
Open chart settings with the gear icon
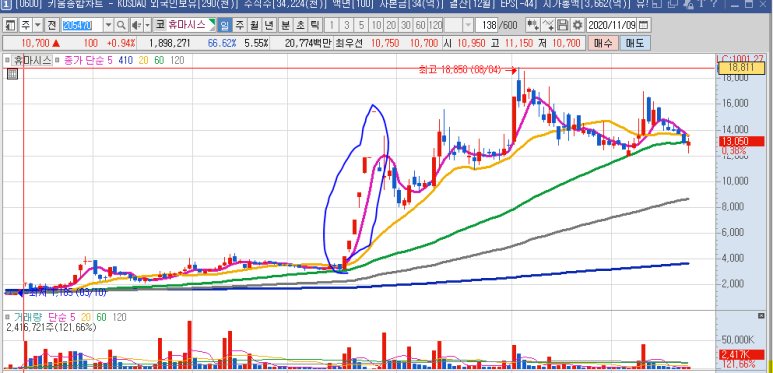tap(578, 25)
